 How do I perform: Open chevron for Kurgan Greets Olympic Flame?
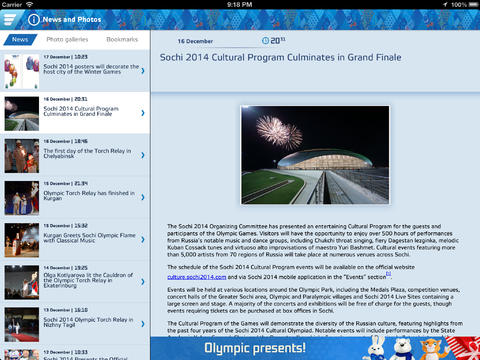[143, 239]
